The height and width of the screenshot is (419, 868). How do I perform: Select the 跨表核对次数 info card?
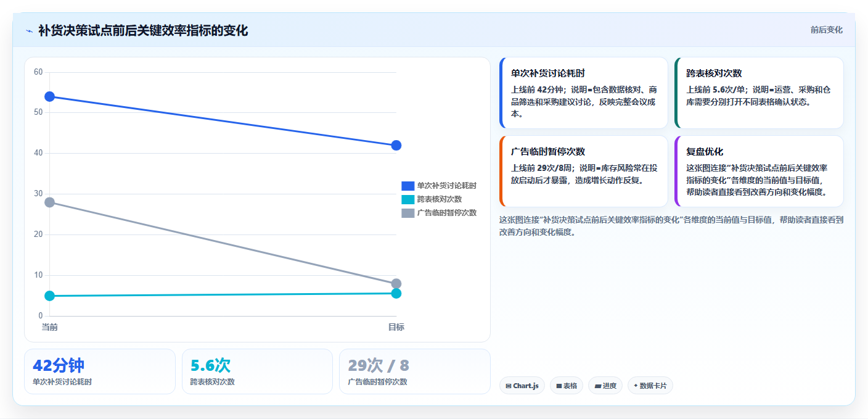coord(759,93)
